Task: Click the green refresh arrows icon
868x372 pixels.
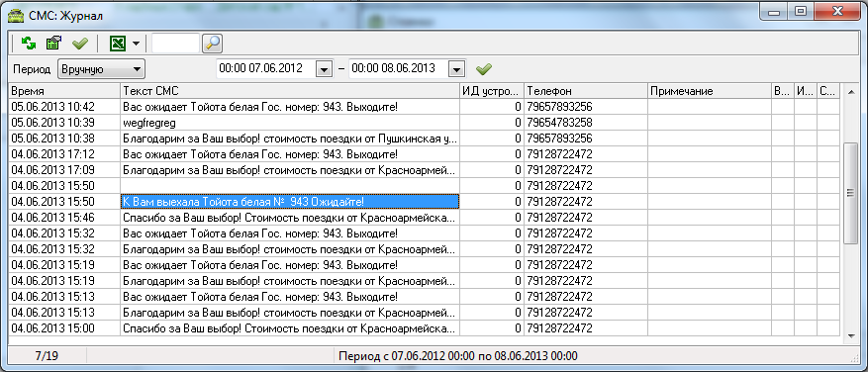Action: (29, 43)
